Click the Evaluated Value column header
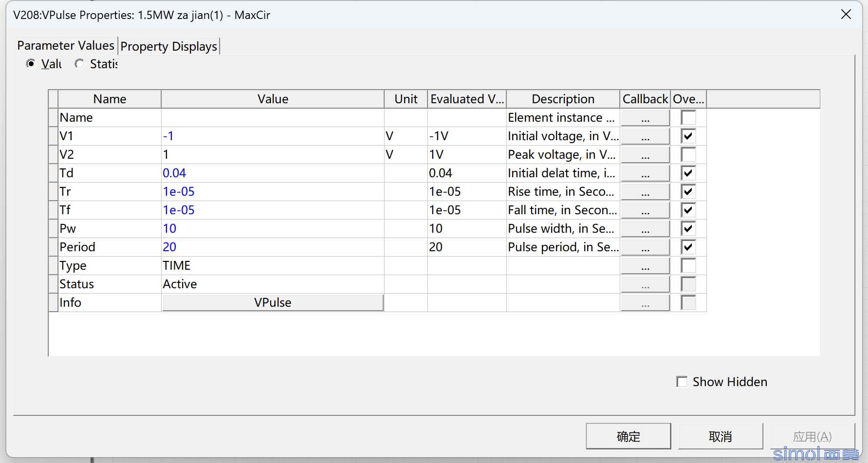This screenshot has height=463, width=868. tap(467, 99)
